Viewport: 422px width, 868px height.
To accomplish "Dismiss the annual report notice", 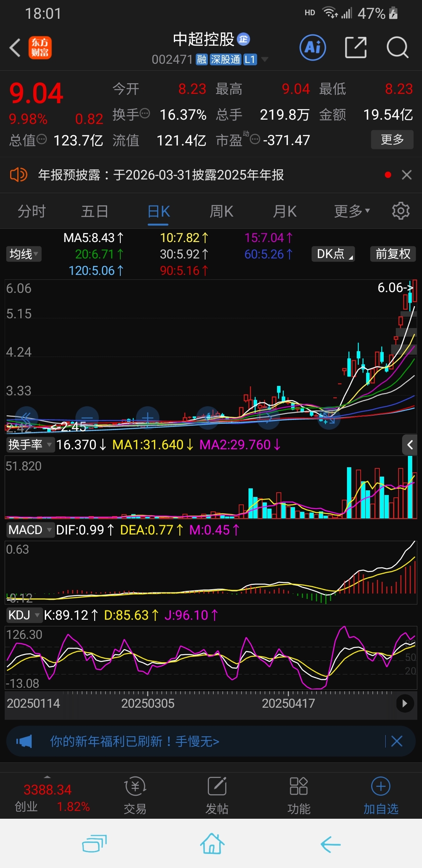I will pyautogui.click(x=407, y=175).
